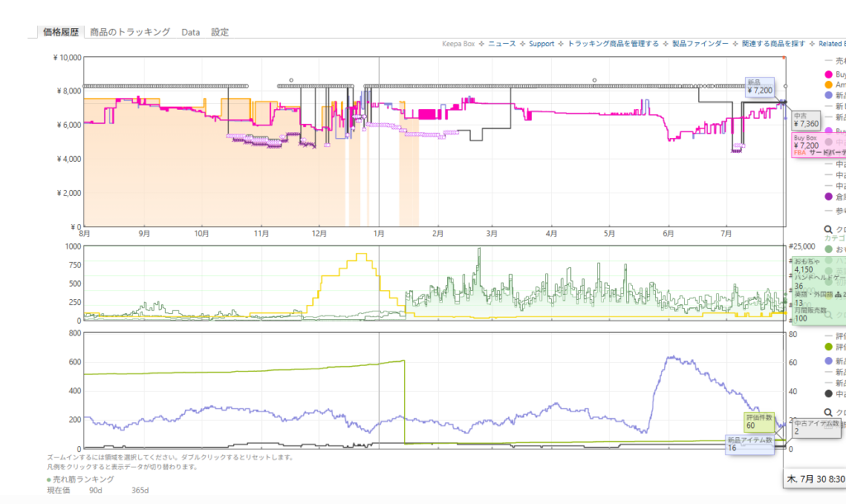The width and height of the screenshot is (846, 504).
Task: Toggle the blue 新品 price legend circle
Action: point(828,95)
